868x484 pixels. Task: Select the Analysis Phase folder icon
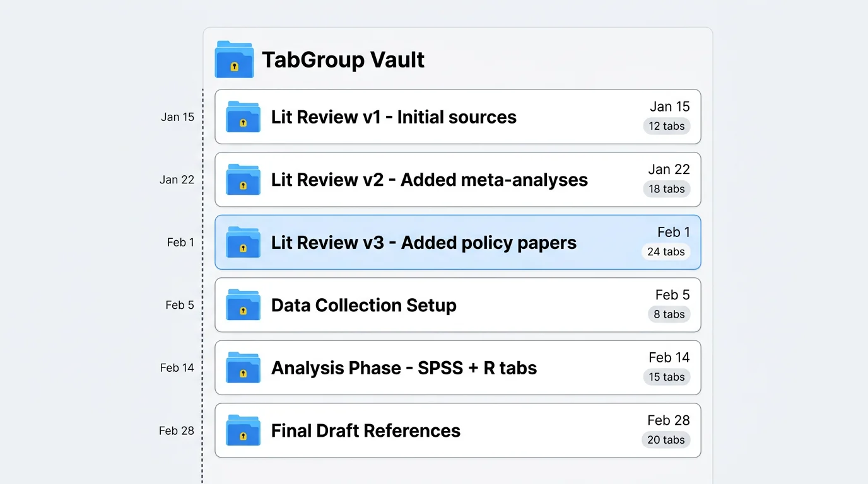(243, 367)
